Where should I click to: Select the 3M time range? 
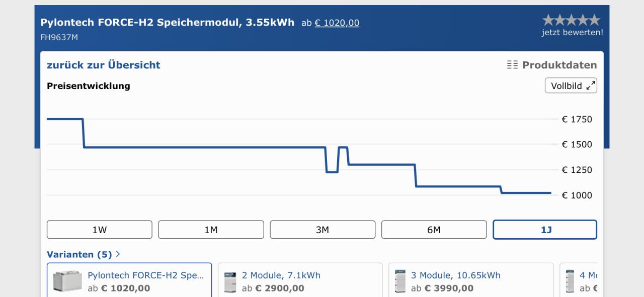click(323, 230)
